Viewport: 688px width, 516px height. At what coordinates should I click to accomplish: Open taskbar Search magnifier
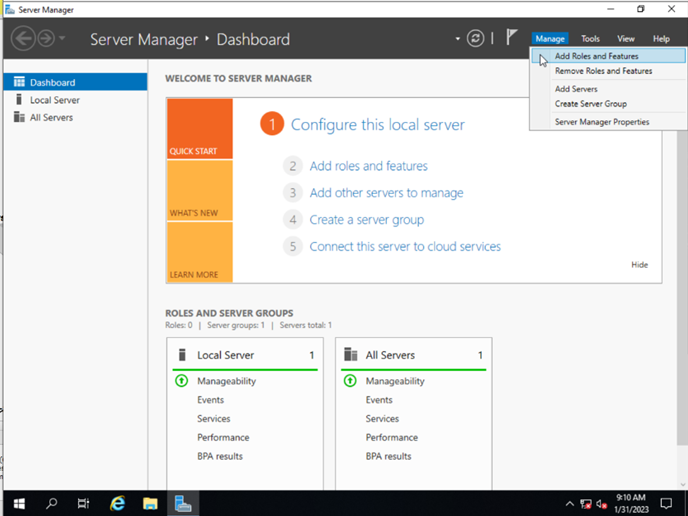point(52,503)
